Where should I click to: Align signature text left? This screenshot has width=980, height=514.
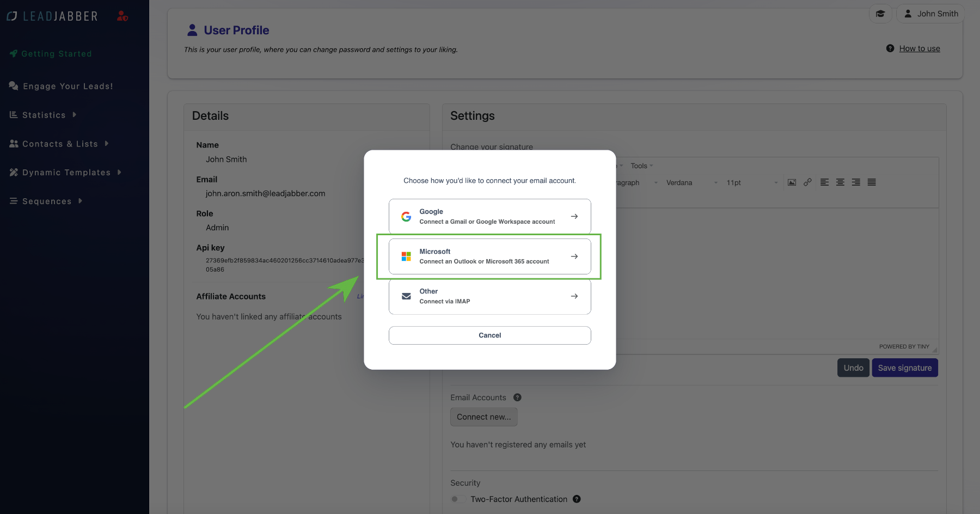coord(825,182)
